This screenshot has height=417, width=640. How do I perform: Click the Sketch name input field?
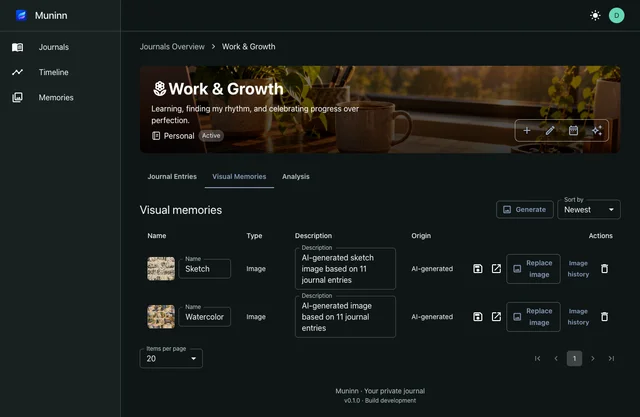pos(204,269)
